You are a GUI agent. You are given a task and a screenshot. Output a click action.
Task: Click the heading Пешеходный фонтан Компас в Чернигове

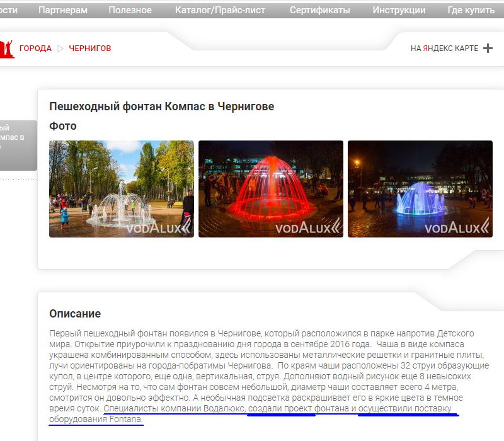click(x=161, y=106)
